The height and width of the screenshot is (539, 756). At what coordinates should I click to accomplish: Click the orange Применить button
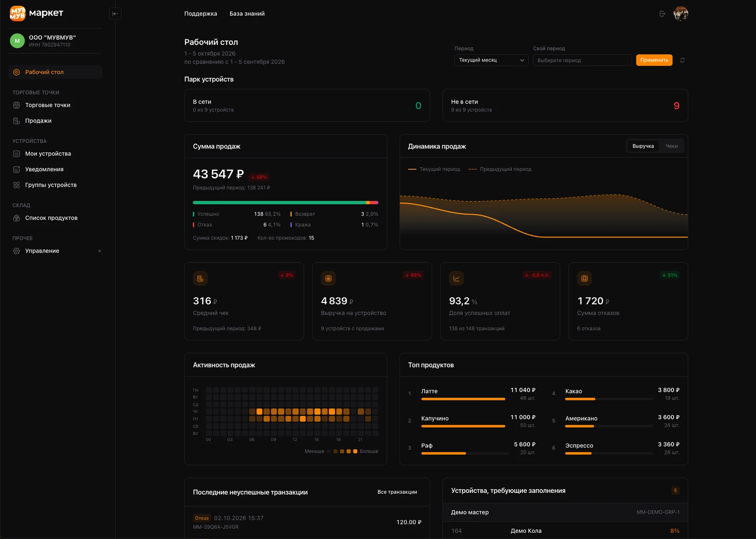click(x=654, y=60)
